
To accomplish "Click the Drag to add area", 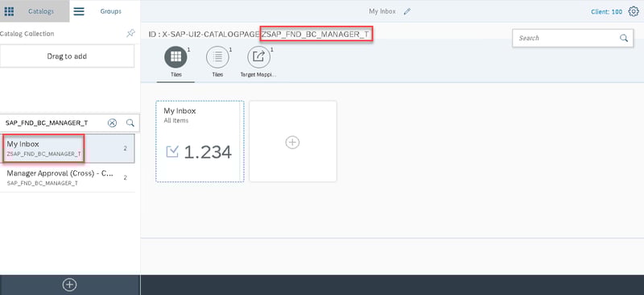I will 67,56.
